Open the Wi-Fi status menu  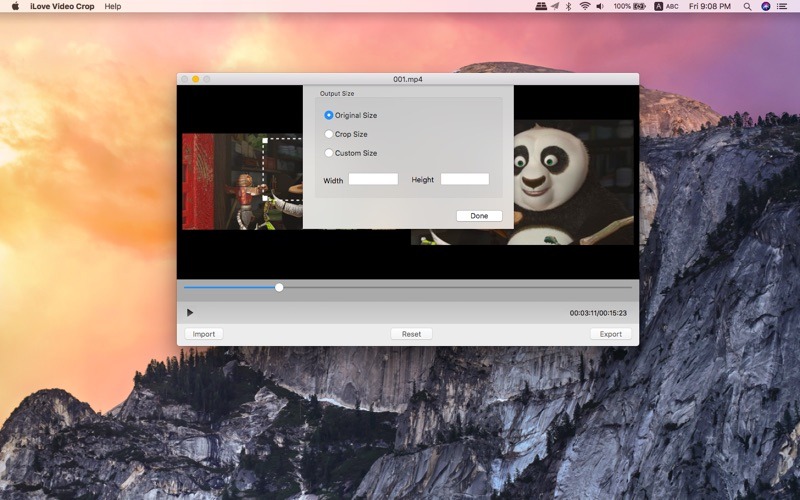pos(585,6)
